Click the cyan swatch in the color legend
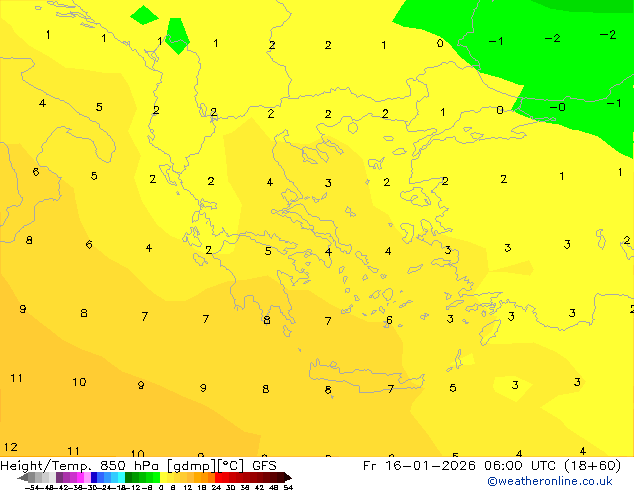 point(121,477)
